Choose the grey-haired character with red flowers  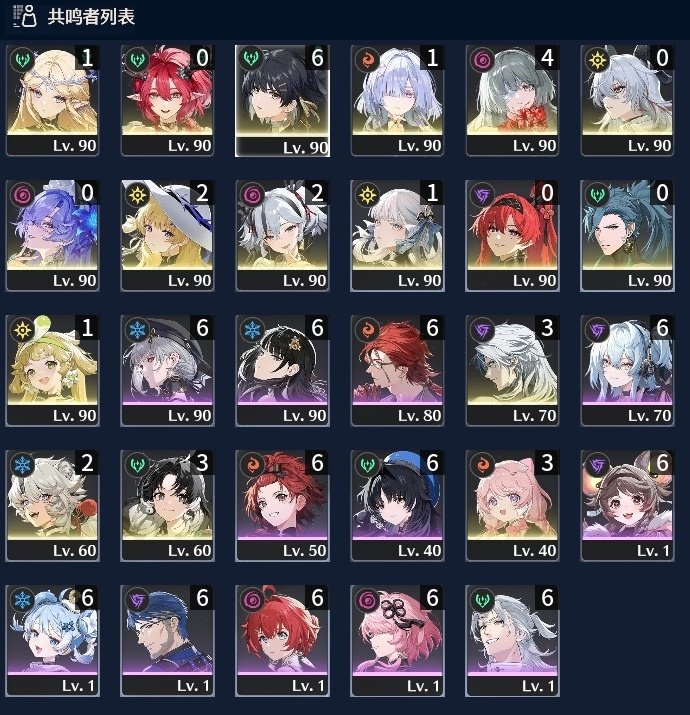click(512, 100)
